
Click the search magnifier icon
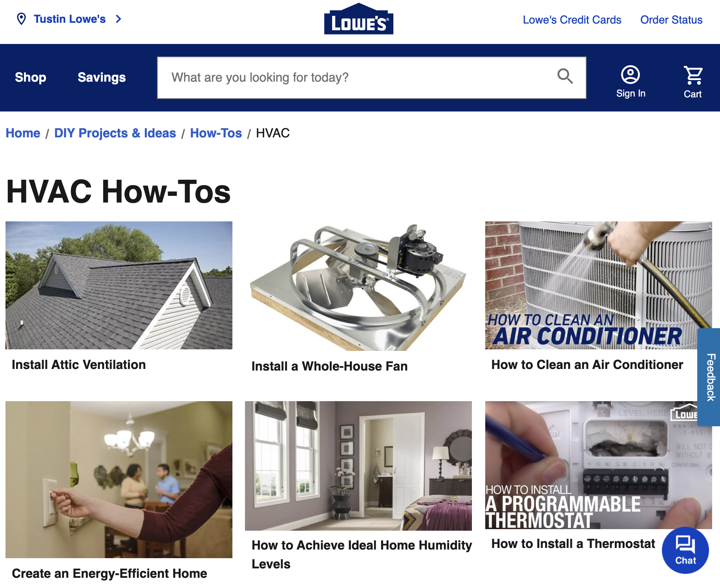point(565,76)
